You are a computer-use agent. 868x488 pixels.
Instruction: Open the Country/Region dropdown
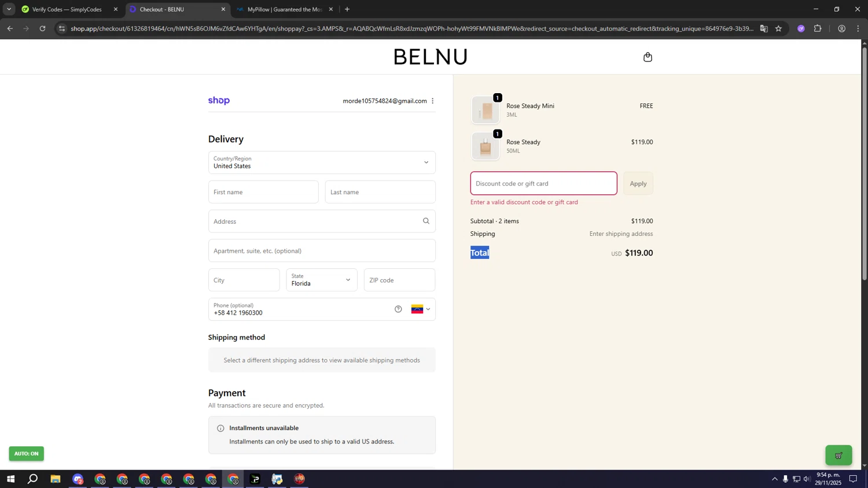tap(322, 162)
